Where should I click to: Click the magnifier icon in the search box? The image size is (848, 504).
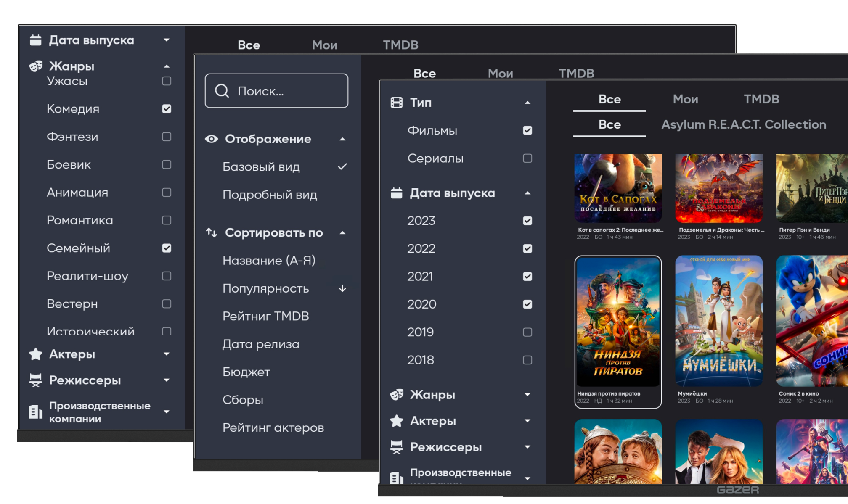coord(222,91)
